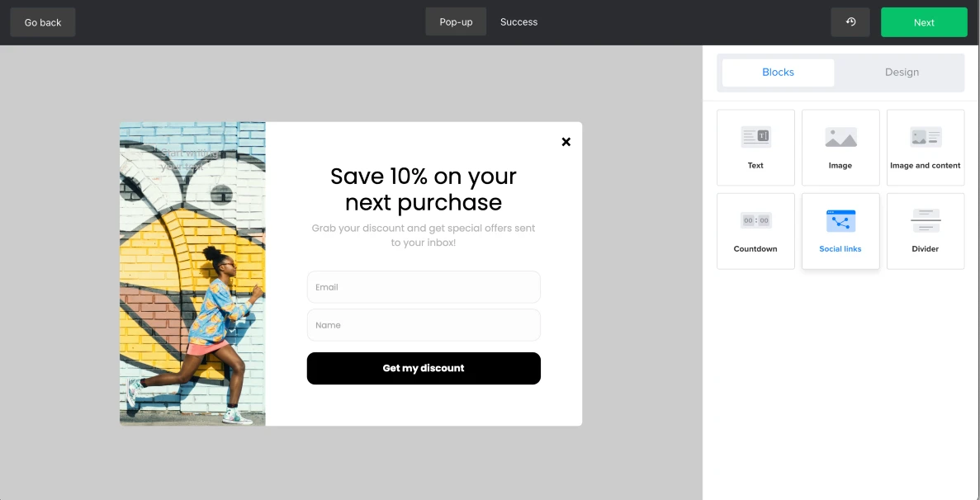Image resolution: width=980 pixels, height=500 pixels.
Task: Add a Text block
Action: [x=755, y=148]
